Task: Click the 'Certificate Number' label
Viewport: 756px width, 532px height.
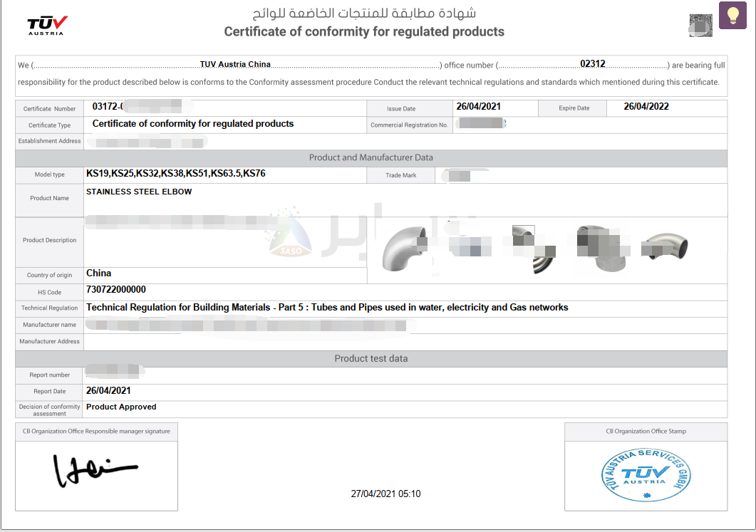Action: pyautogui.click(x=49, y=109)
